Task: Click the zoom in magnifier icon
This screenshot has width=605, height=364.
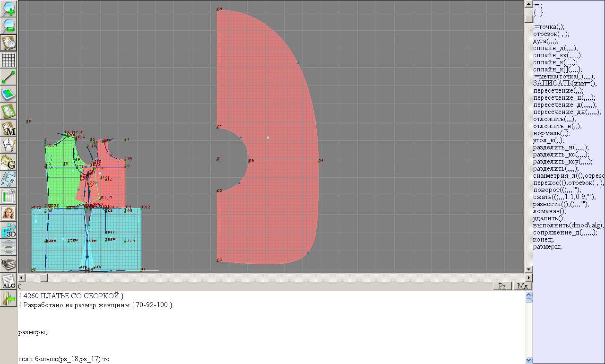Action: click(9, 9)
